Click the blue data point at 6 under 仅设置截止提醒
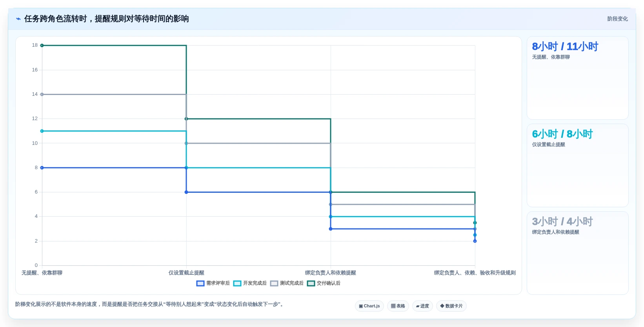The image size is (644, 327). coord(186,192)
